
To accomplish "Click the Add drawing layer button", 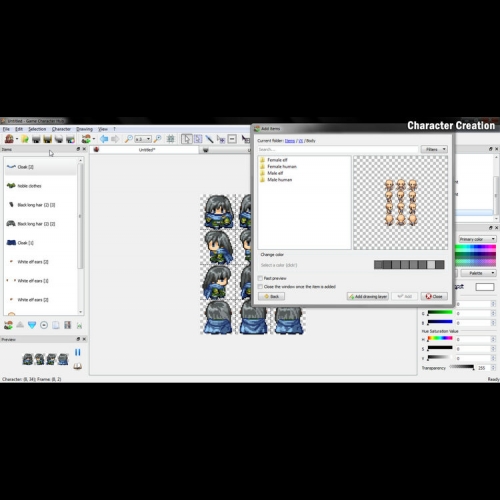I will [x=368, y=296].
